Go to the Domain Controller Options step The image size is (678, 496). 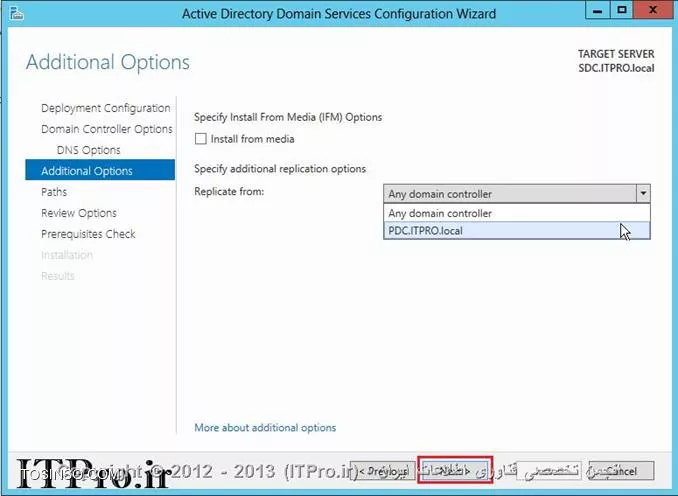[x=107, y=129]
